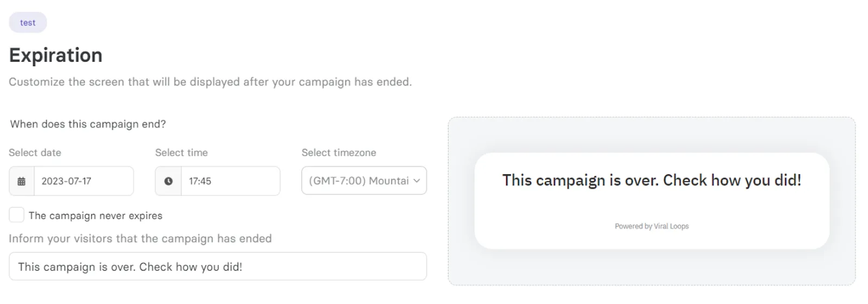The width and height of the screenshot is (868, 304).
Task: Focus the time input showing 17:45
Action: [x=230, y=181]
